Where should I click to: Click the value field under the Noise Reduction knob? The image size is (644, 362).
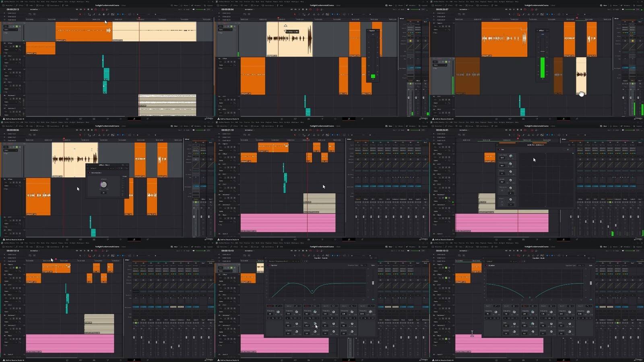103,193
